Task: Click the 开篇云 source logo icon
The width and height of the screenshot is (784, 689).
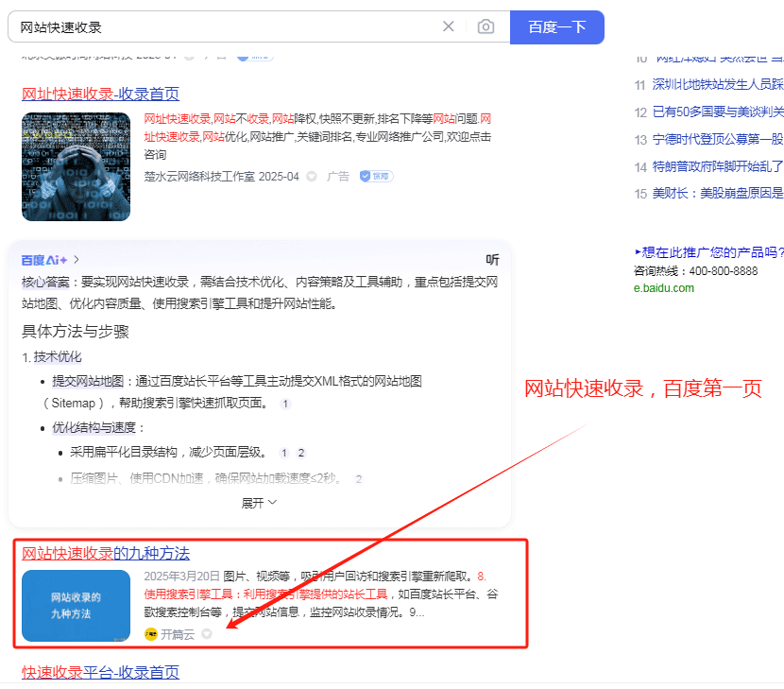Action: (x=150, y=634)
